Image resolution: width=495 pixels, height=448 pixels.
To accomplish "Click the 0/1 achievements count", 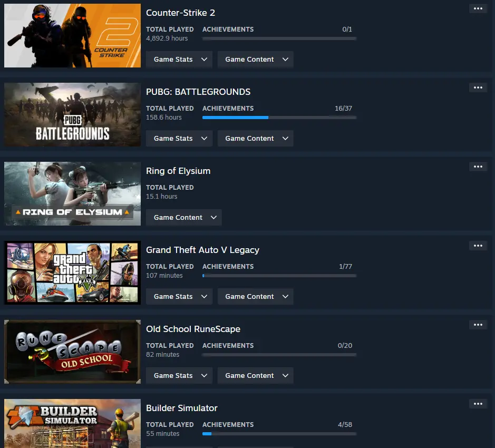I will point(347,30).
